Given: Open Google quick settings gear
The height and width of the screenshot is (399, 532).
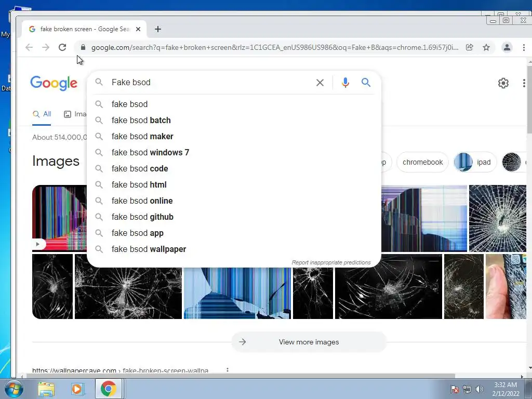Looking at the screenshot, I should (x=503, y=83).
